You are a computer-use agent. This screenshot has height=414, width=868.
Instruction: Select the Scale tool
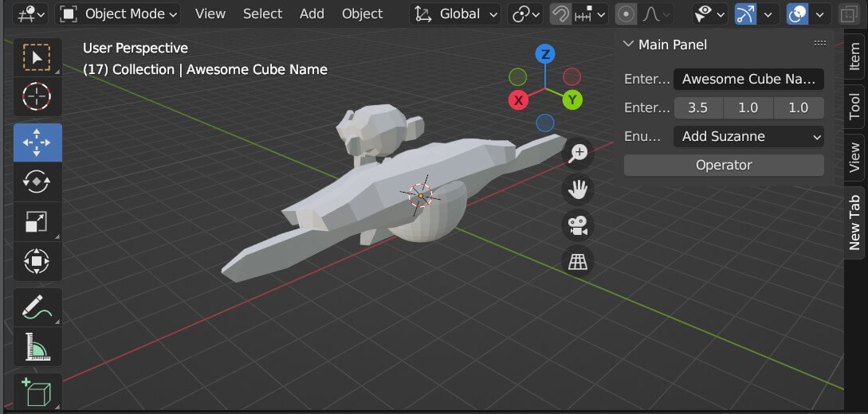pyautogui.click(x=37, y=221)
